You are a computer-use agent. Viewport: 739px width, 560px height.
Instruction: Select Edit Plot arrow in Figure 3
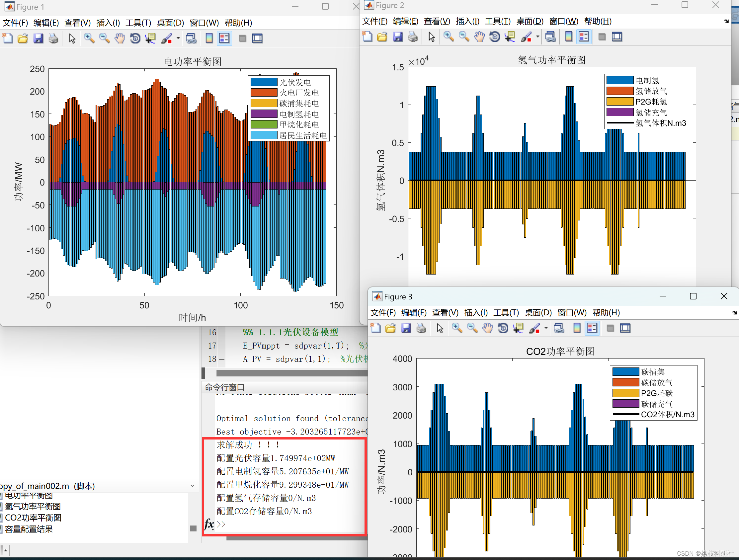(x=440, y=328)
